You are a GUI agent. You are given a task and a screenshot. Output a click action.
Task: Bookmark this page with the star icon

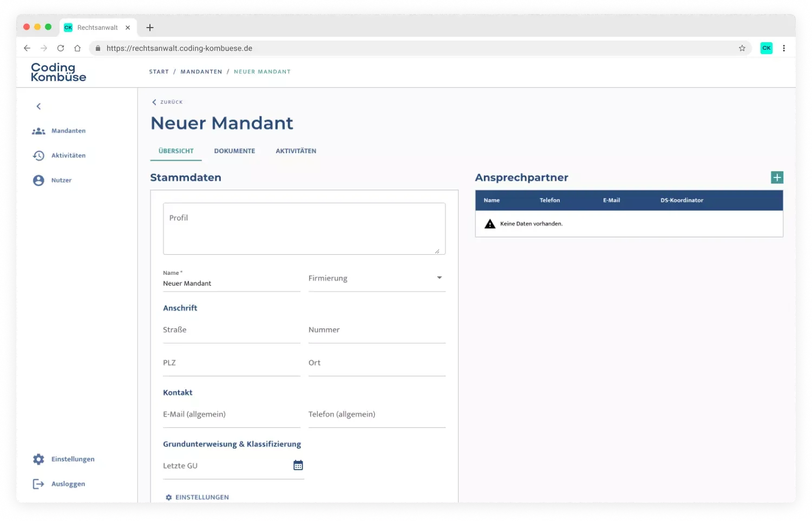[x=742, y=48]
